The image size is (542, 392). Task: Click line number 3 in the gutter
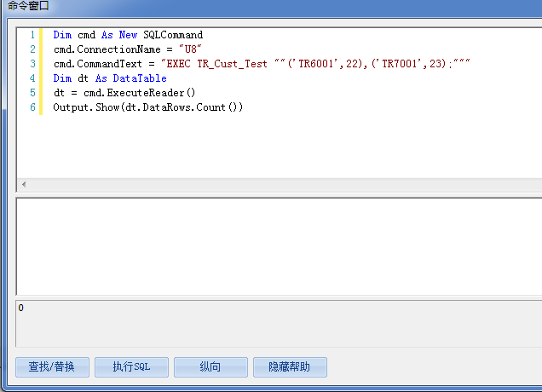[x=32, y=64]
